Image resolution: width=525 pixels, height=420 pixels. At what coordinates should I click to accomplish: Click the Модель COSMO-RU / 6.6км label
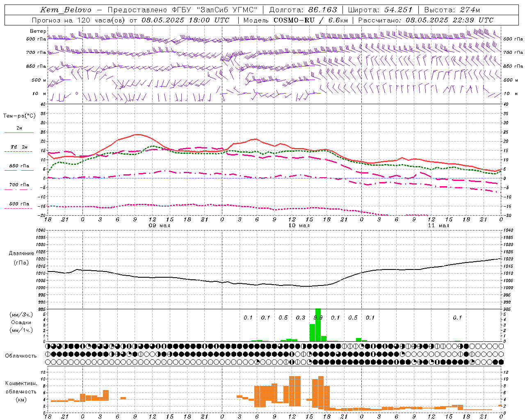click(x=296, y=20)
